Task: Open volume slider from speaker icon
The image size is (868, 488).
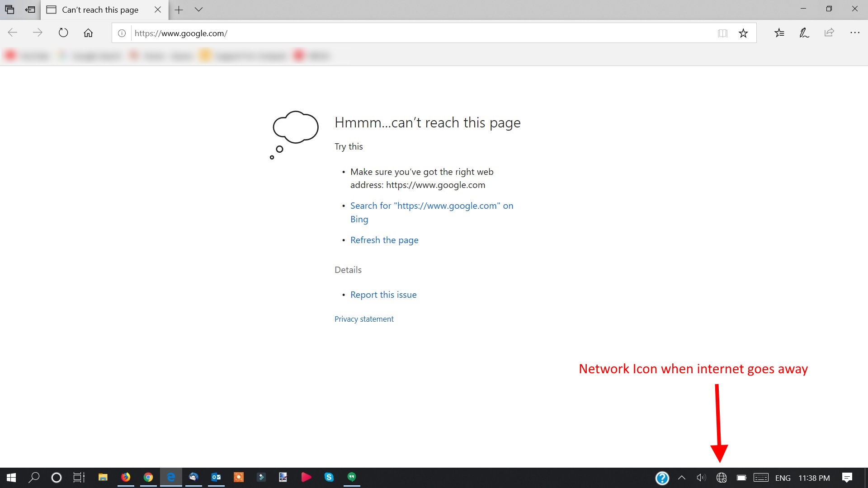Action: pos(701,478)
